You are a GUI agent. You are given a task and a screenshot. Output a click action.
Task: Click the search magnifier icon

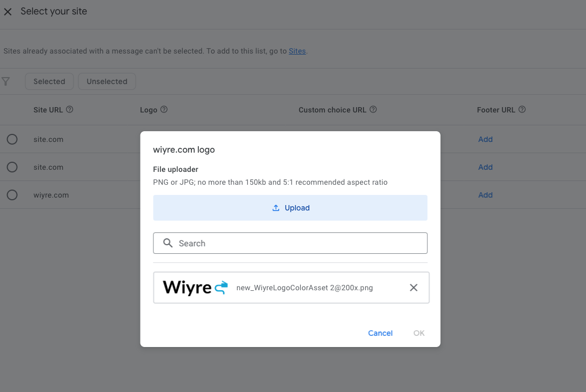[x=168, y=244]
